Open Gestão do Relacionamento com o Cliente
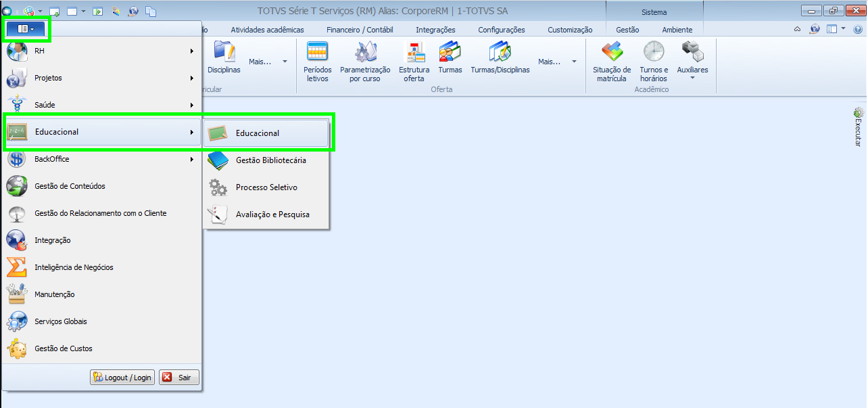 click(x=101, y=213)
